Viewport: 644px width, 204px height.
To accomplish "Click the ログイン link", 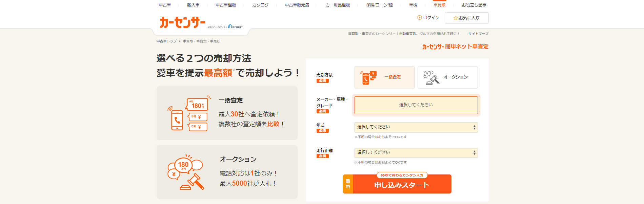I will point(431,18).
